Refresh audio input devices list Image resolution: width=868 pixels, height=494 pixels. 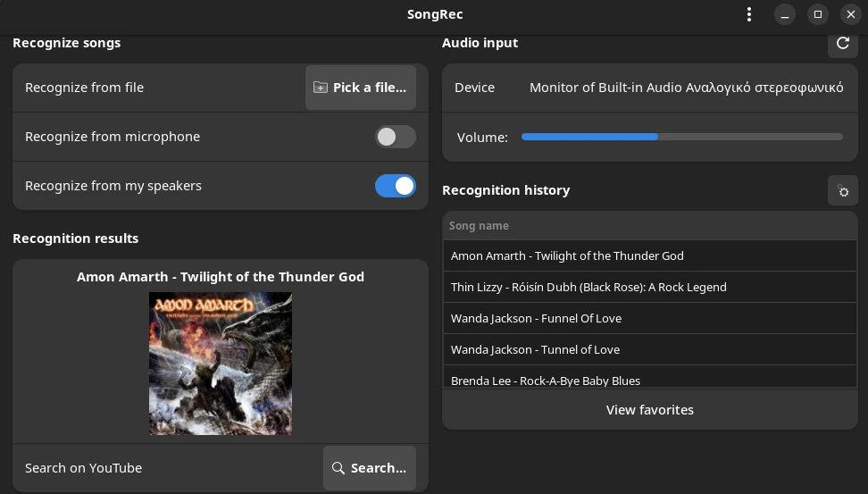[x=842, y=43]
